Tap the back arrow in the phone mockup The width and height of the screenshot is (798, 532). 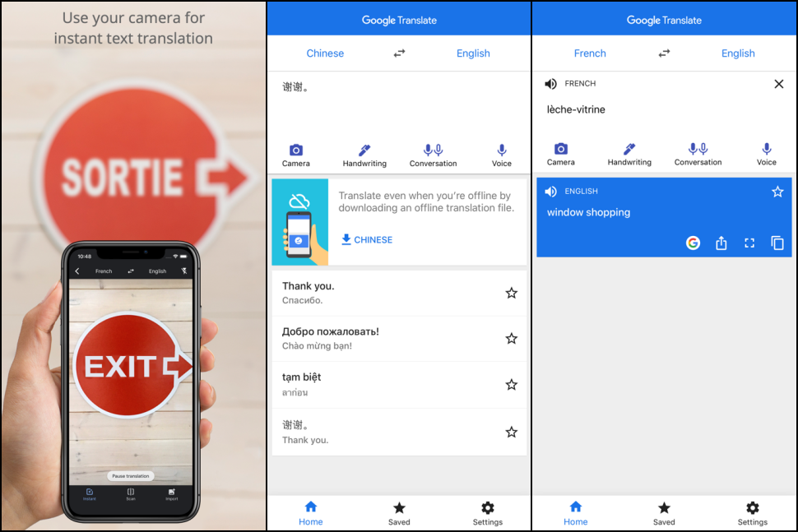(77, 271)
